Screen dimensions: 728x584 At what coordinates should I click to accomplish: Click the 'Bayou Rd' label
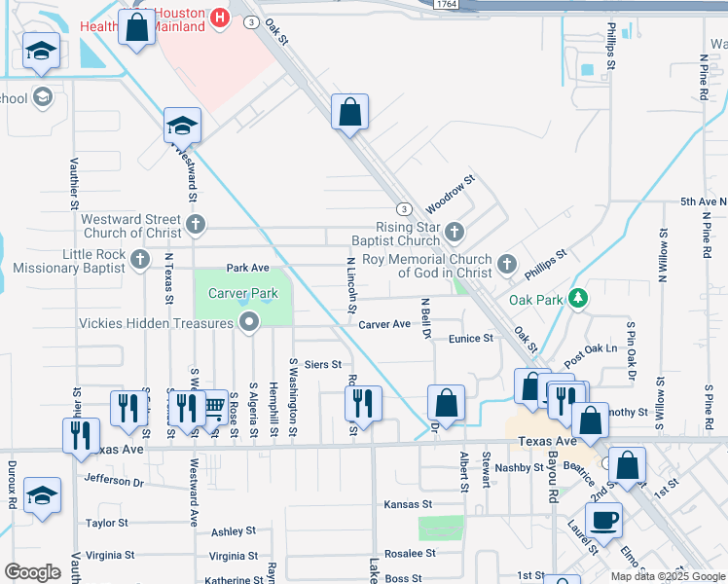553,477
